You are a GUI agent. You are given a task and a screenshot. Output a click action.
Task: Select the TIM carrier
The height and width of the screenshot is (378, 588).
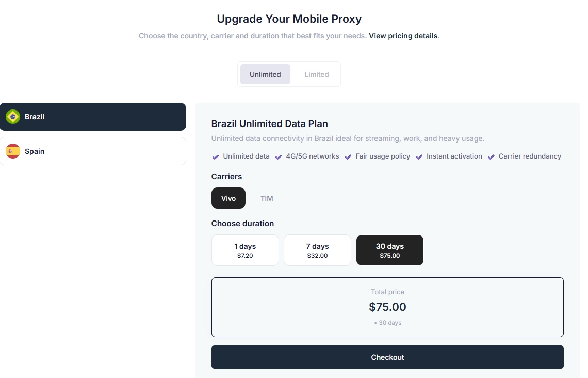[x=267, y=198]
